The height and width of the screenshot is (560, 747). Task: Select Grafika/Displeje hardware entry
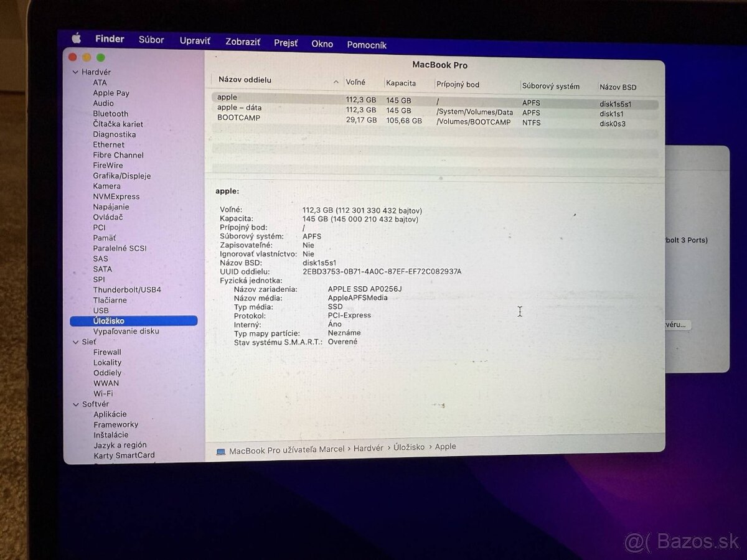pos(122,175)
